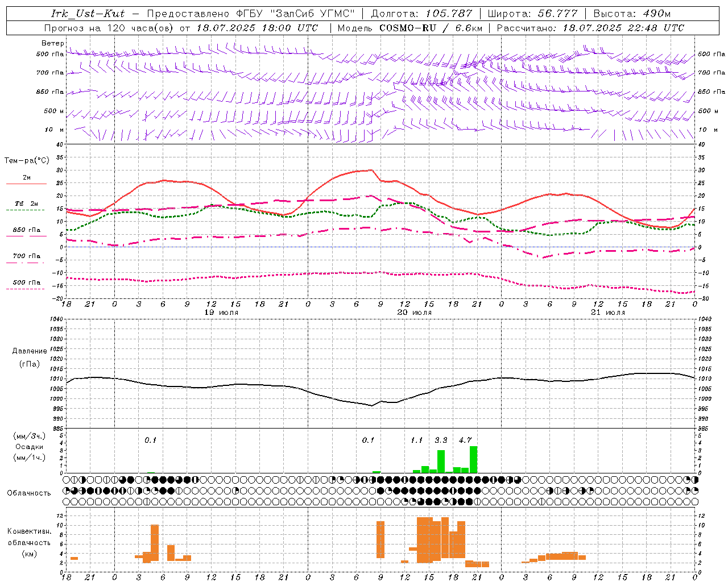
Task: Click the "(мм/3ч.)" precipitation unit label
Action: (x=30, y=436)
